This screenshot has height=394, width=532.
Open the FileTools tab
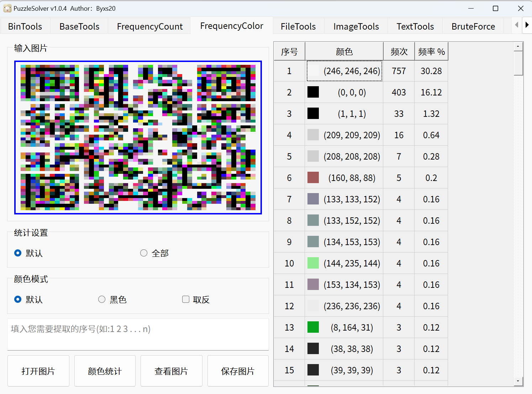pyautogui.click(x=298, y=26)
